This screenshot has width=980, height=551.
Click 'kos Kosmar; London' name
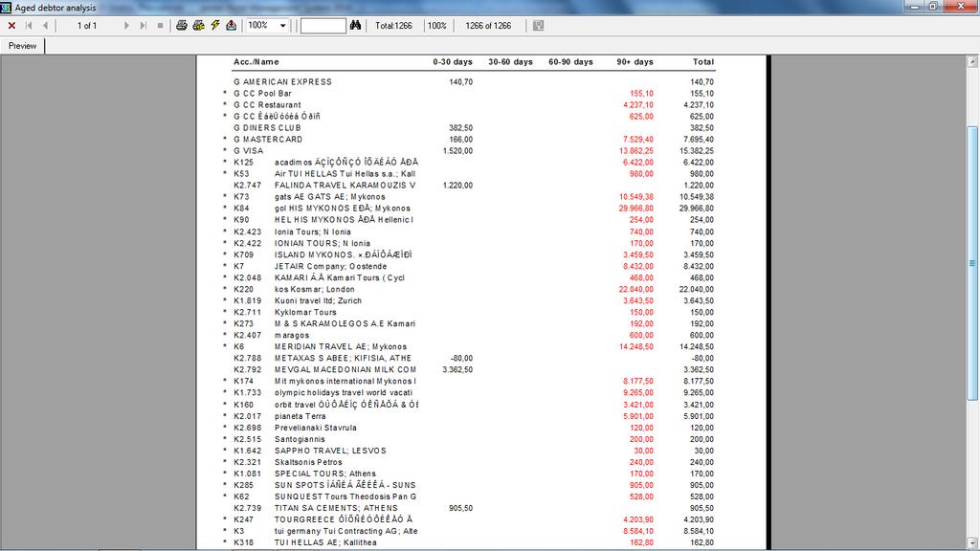tap(314, 289)
